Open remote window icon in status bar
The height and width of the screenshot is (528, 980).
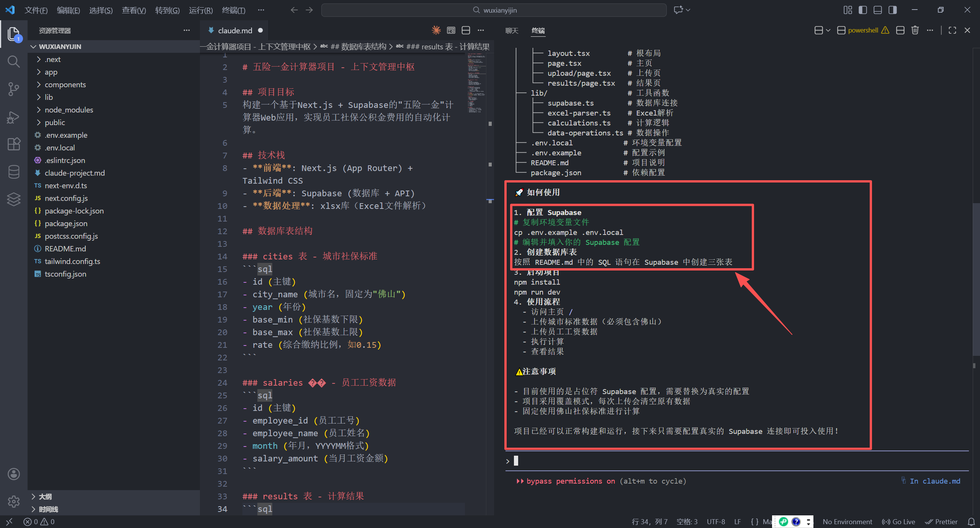pyautogui.click(x=9, y=521)
